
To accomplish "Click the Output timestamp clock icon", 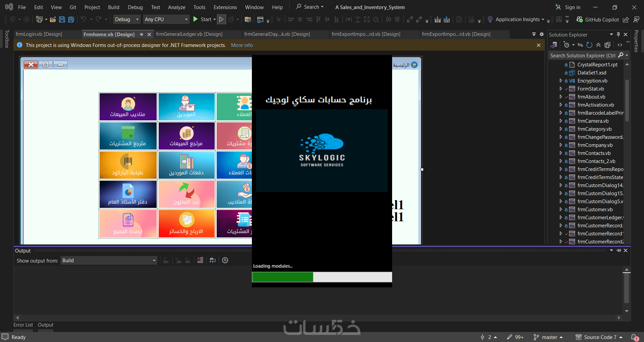I will [x=225, y=260].
